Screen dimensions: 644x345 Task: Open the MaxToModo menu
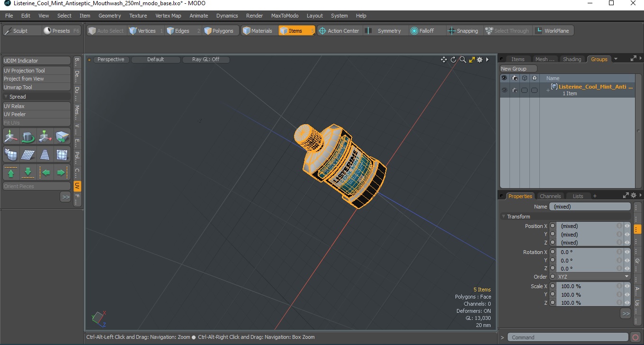click(285, 16)
